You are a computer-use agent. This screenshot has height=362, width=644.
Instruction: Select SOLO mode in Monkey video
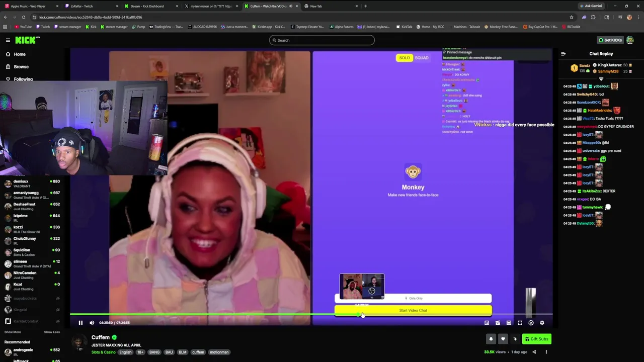pyautogui.click(x=405, y=58)
